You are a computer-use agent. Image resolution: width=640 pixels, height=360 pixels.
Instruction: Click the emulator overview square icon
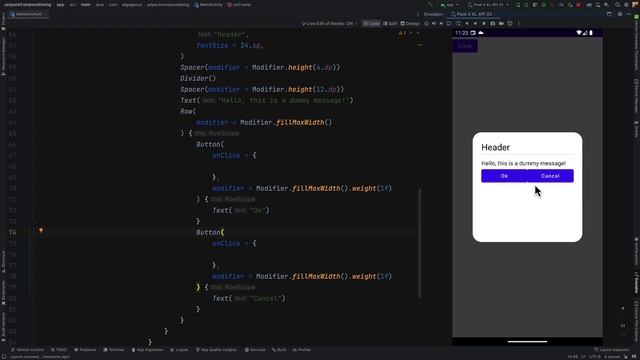pyautogui.click(x=484, y=24)
